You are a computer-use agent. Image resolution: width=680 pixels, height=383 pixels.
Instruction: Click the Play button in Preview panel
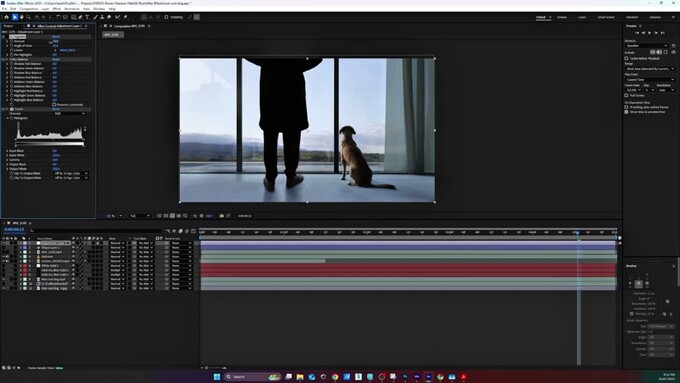pos(649,33)
